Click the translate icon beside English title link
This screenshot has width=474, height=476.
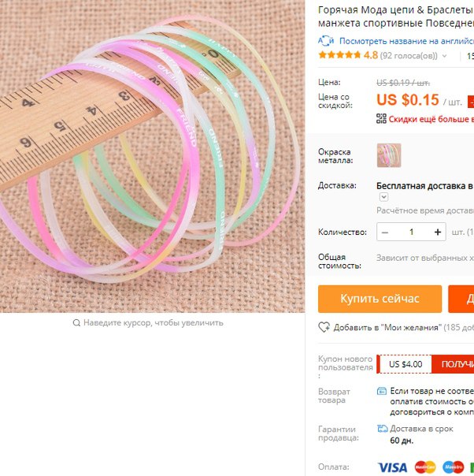tap(326, 41)
